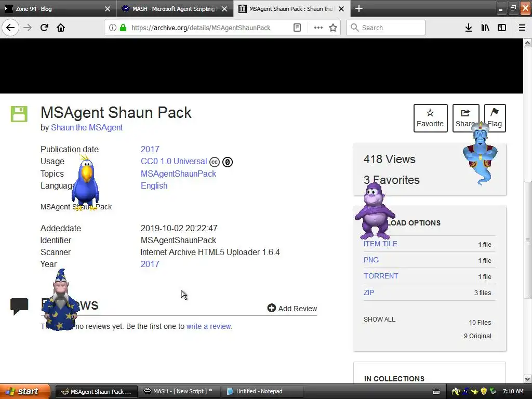Open the Downloads arrow in toolbar
The width and height of the screenshot is (532, 399).
coord(469,28)
